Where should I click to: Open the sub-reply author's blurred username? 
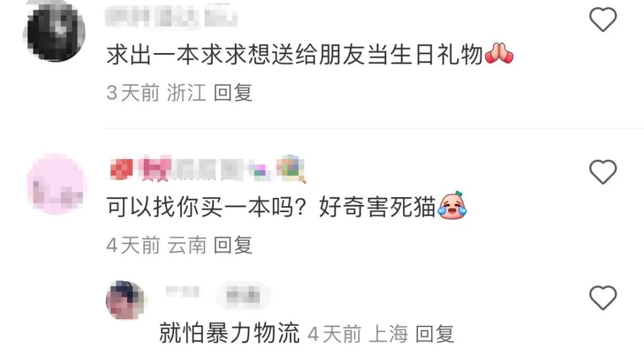point(182,292)
